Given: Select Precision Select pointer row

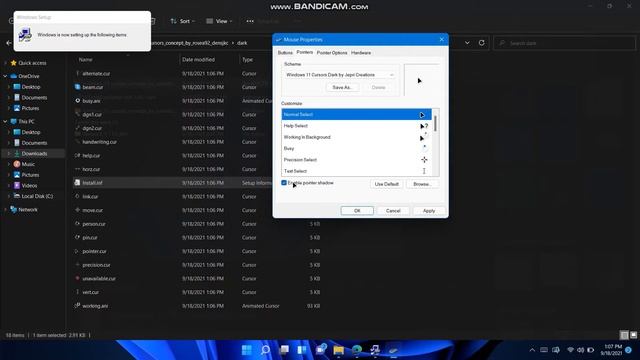Looking at the screenshot, I should coord(356,160).
